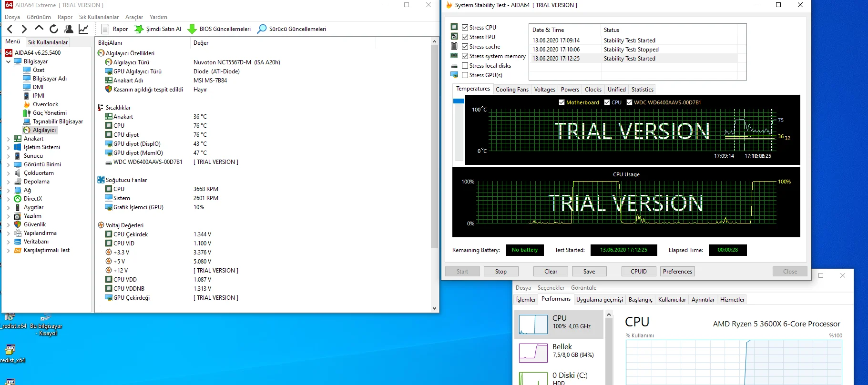
Task: Click the blue temperature graph scale slider
Action: click(x=459, y=101)
